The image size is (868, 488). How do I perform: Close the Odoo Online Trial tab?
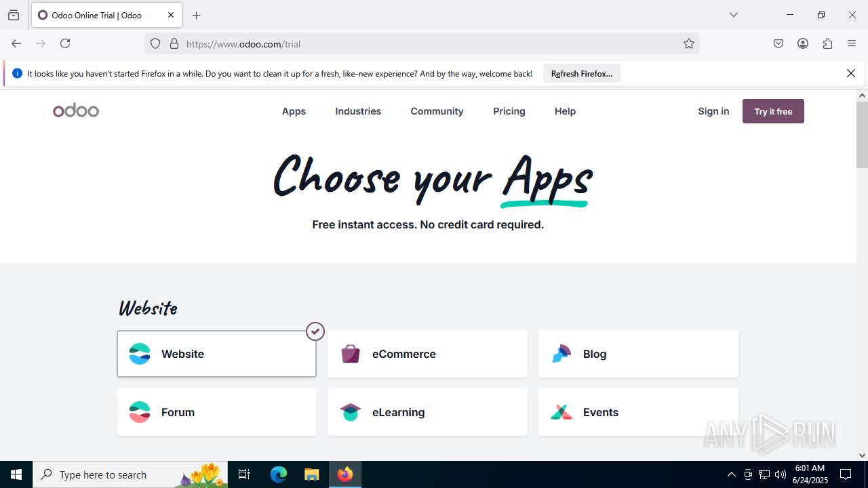(171, 15)
